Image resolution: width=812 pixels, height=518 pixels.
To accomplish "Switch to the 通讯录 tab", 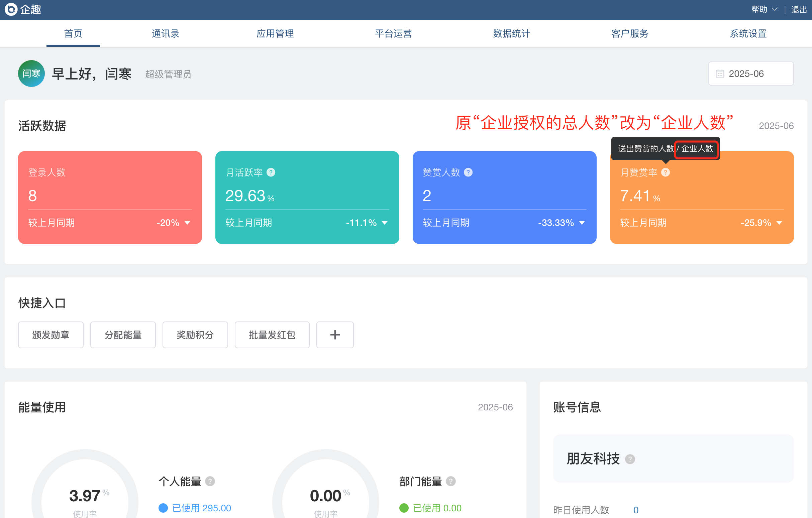I will click(x=165, y=33).
